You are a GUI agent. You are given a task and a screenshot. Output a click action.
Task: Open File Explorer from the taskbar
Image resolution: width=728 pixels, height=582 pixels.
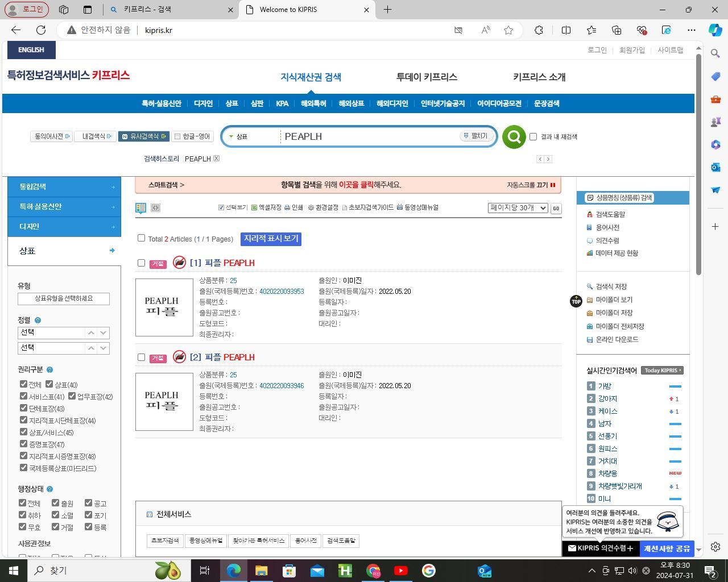pos(262,571)
